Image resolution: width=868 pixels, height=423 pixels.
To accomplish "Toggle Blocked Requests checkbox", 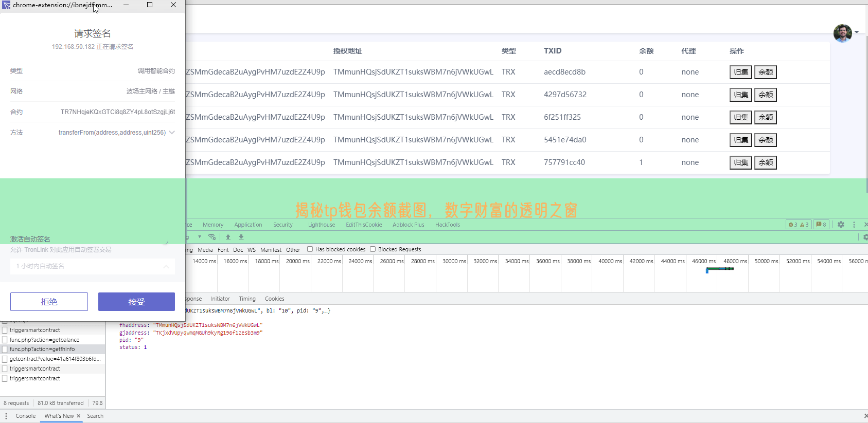I will click(373, 249).
